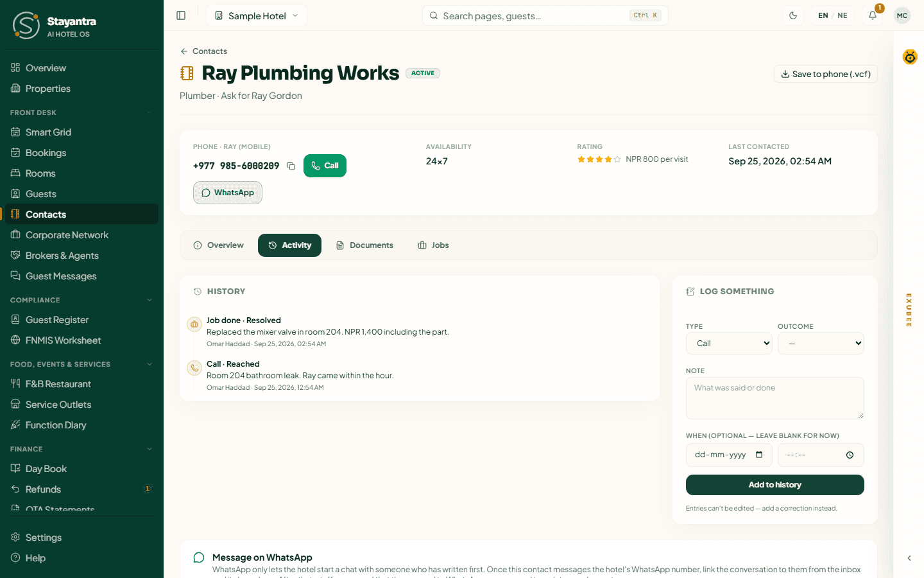Toggle the sidebar panel icon
The height and width of the screenshot is (578, 924).
181,15
